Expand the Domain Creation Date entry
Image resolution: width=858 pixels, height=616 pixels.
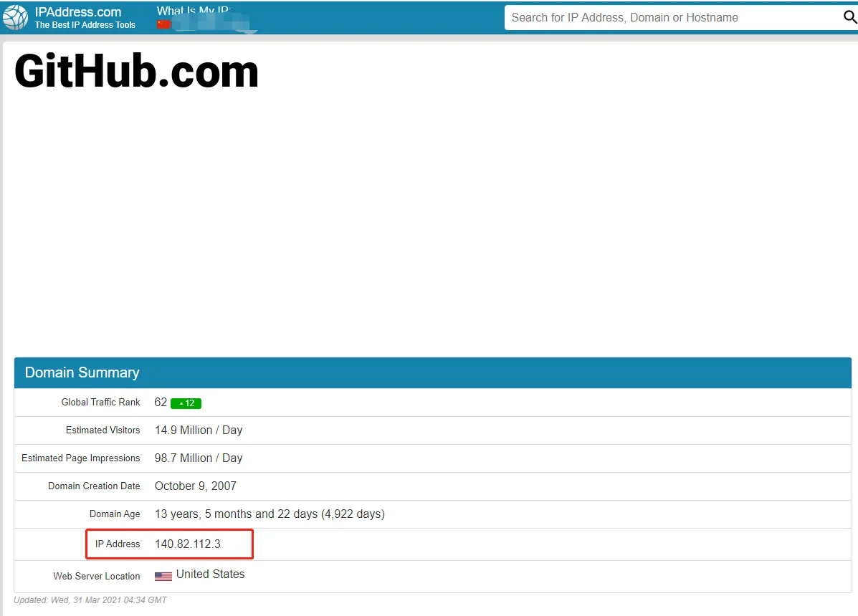[94, 486]
